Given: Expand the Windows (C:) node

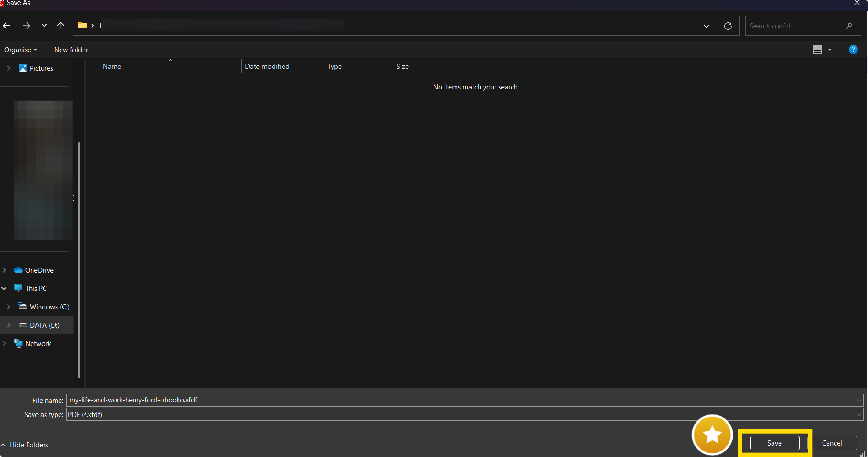Looking at the screenshot, I should pyautogui.click(x=9, y=307).
